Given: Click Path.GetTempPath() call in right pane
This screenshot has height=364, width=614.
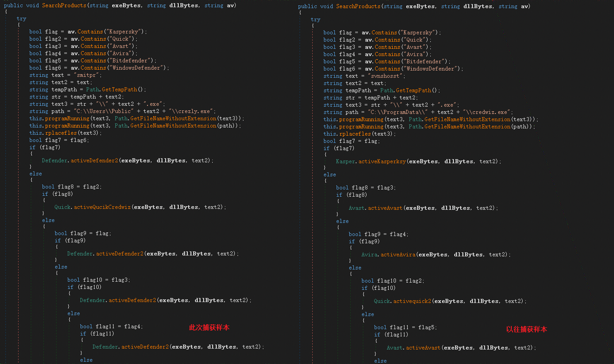Looking at the screenshot, I should pos(409,90).
